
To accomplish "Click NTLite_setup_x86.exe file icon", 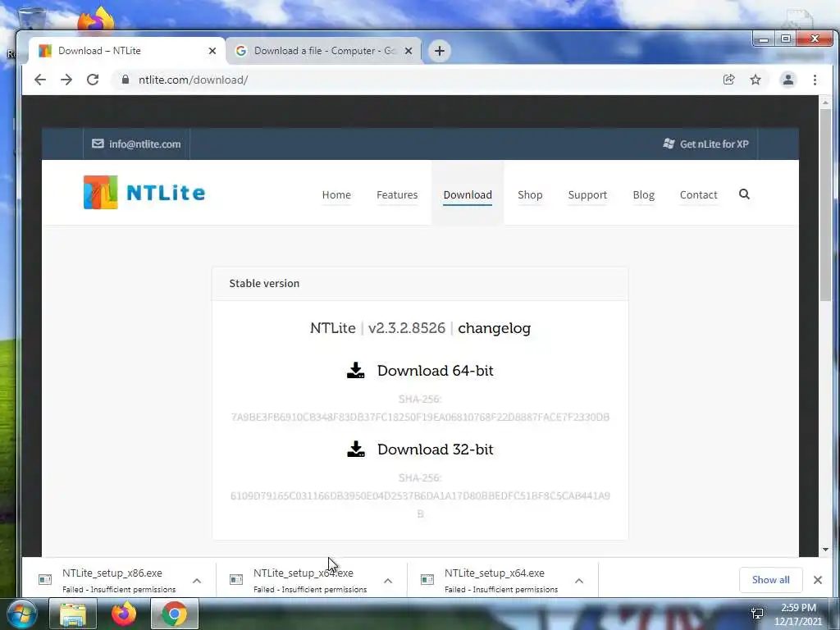I will [x=45, y=580].
